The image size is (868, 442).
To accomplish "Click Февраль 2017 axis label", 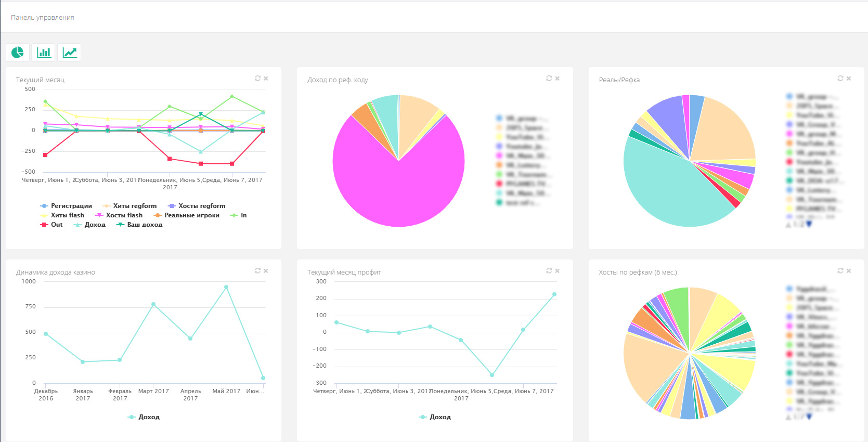I will (x=120, y=395).
